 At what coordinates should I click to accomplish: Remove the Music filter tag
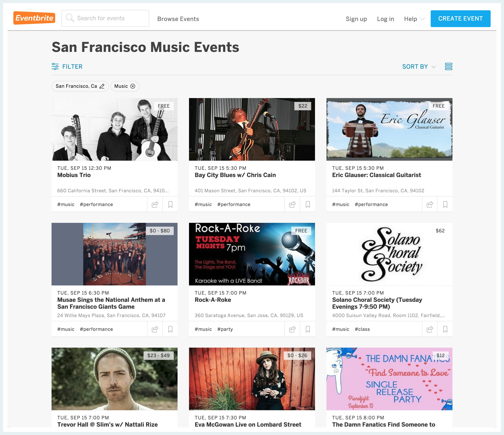[133, 86]
